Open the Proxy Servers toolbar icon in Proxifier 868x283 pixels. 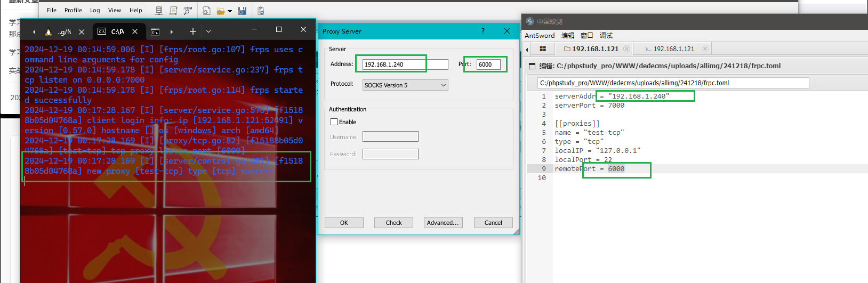(159, 11)
